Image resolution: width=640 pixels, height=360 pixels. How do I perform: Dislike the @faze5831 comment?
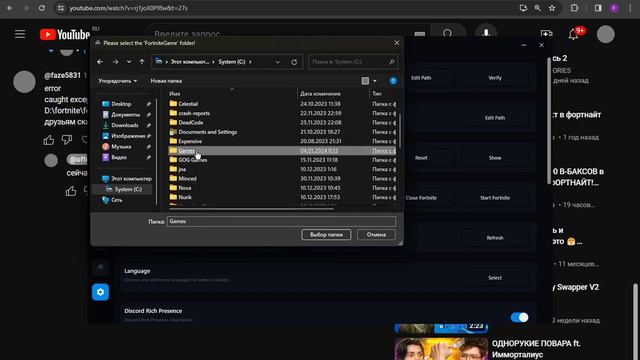[x=67, y=140]
